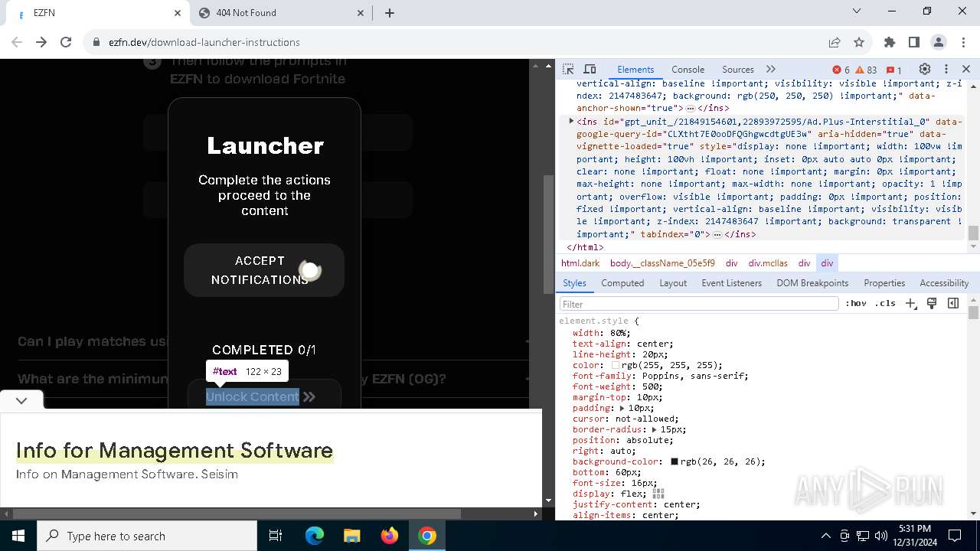Open the Computed pane tab
This screenshot has height=551, width=980.
click(622, 283)
